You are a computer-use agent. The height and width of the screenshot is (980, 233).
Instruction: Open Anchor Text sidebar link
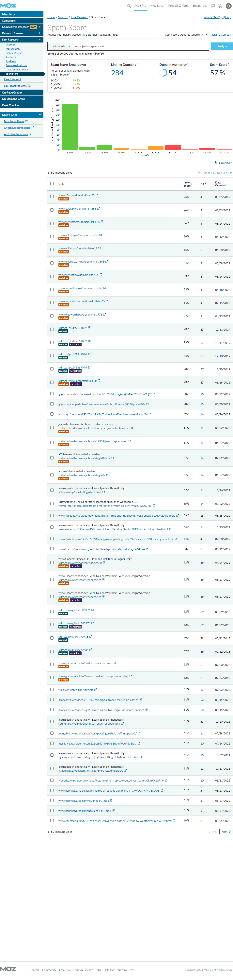point(12,57)
